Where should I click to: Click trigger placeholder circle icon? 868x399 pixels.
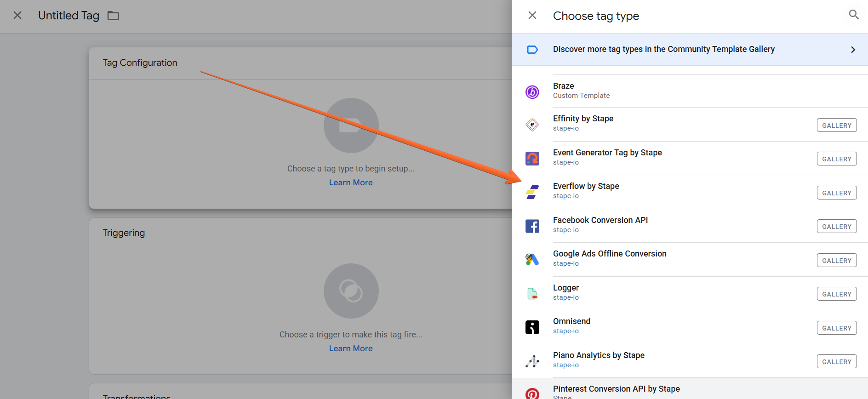click(351, 291)
